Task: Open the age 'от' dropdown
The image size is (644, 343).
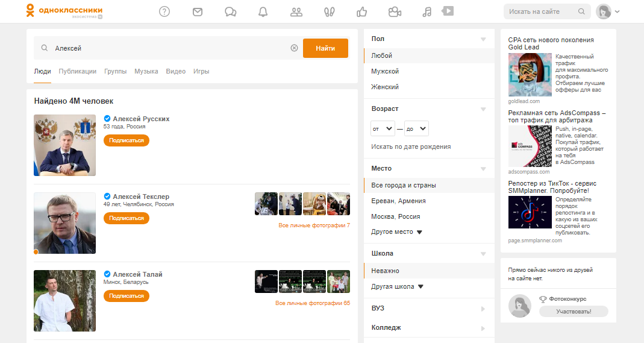Action: pos(383,128)
